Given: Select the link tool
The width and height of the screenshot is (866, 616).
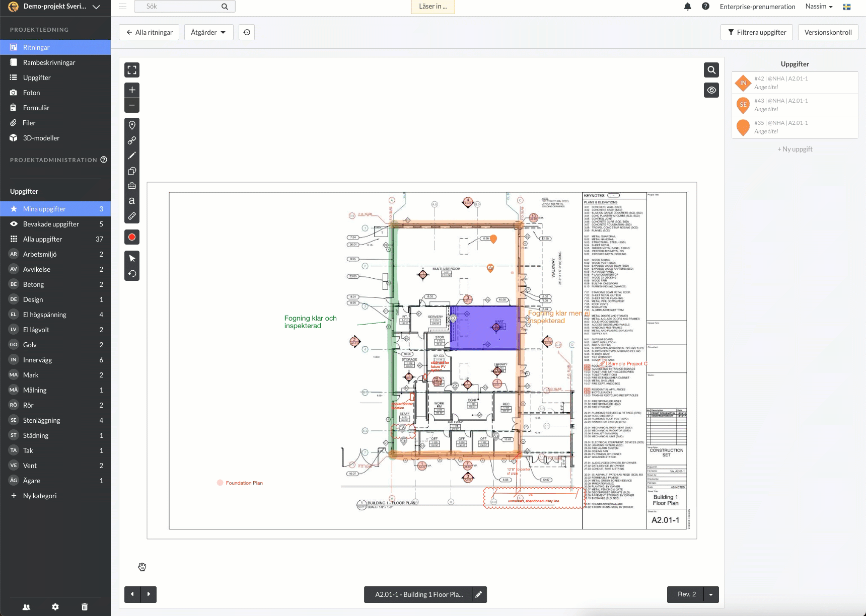Looking at the screenshot, I should click(132, 140).
